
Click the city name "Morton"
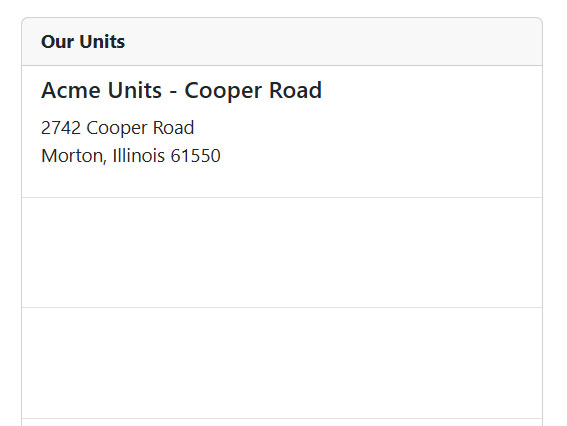point(74,156)
